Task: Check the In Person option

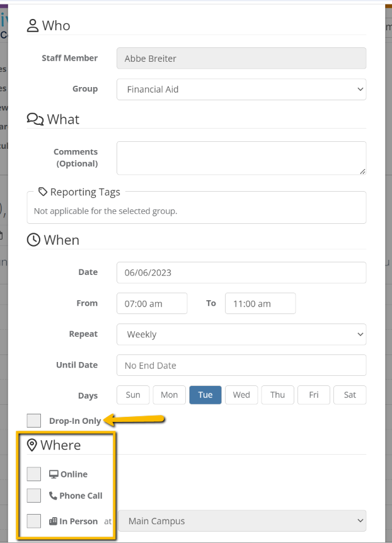Action: coord(33,521)
